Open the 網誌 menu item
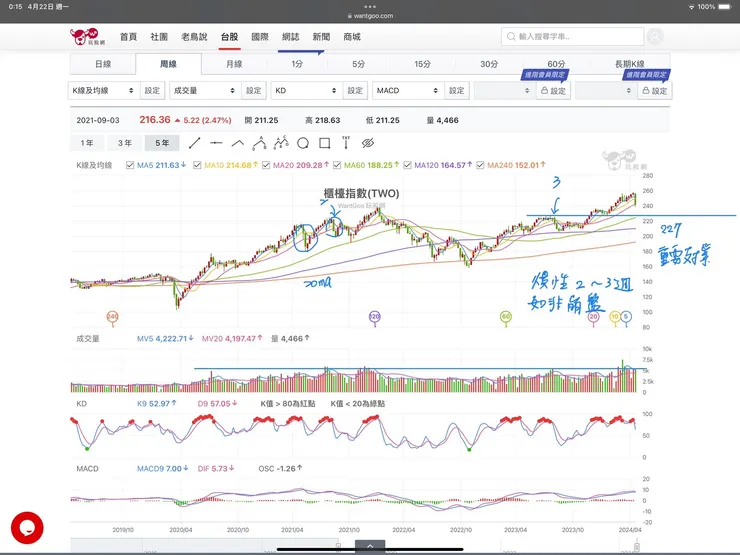This screenshot has width=740, height=555. (291, 37)
